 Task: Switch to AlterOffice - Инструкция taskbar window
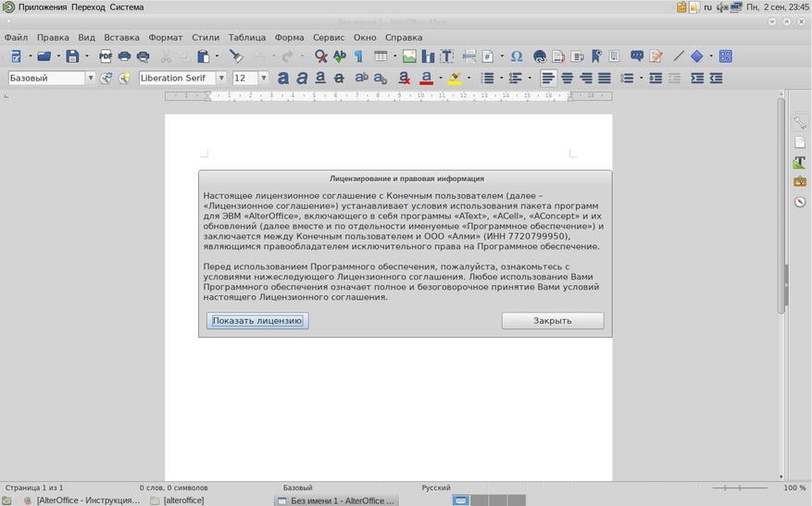(81, 500)
